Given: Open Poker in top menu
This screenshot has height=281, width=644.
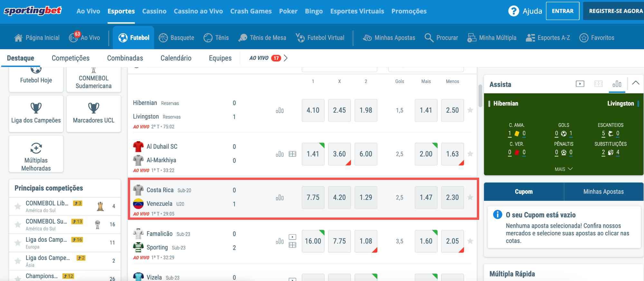Looking at the screenshot, I should pos(288,11).
